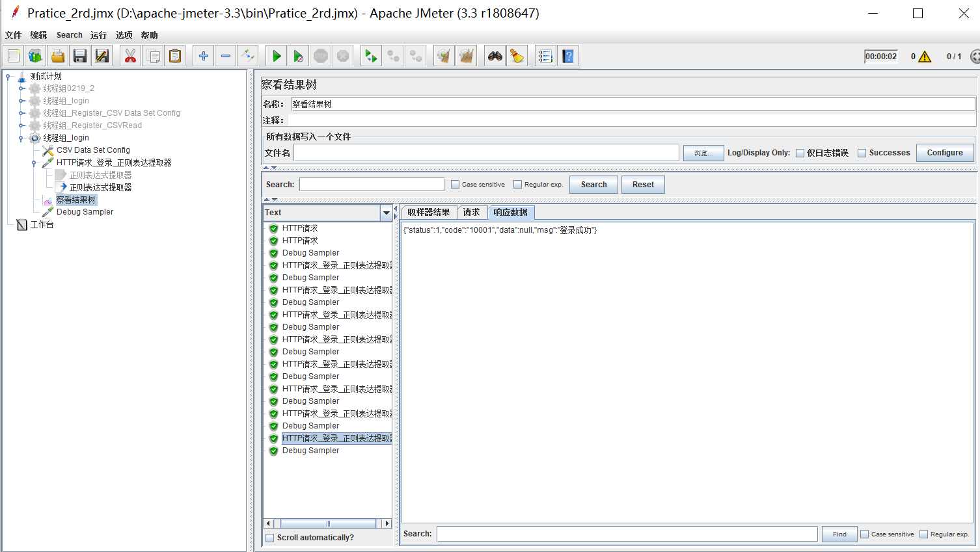This screenshot has width=980, height=552.
Task: Enable the Successes checkbox
Action: tap(862, 153)
